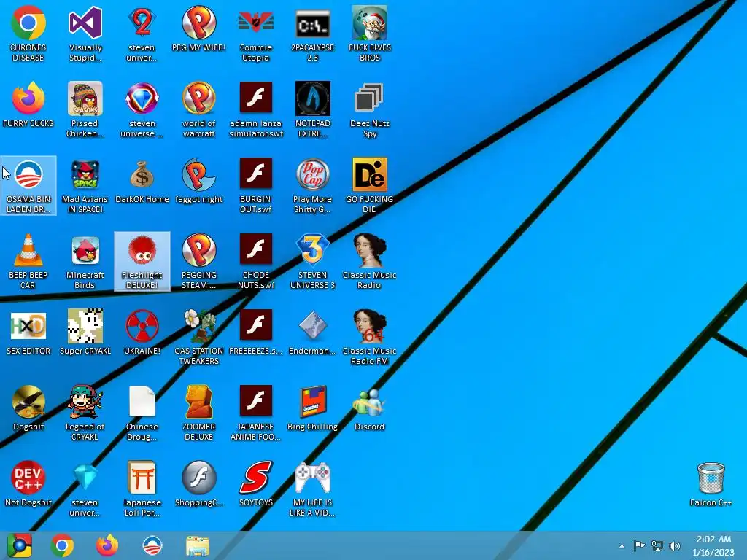Open the volume speaker tray icon
Viewport: 747px width, 560px height.
pyautogui.click(x=675, y=546)
